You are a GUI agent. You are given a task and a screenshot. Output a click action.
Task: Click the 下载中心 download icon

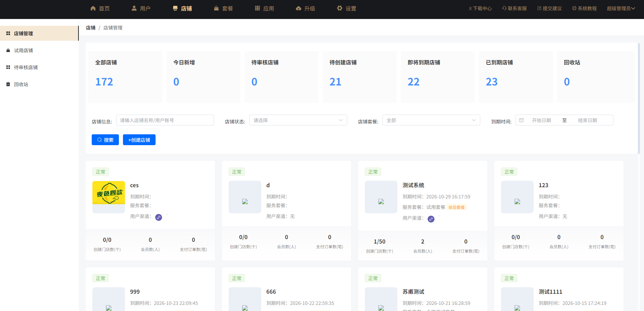470,8
